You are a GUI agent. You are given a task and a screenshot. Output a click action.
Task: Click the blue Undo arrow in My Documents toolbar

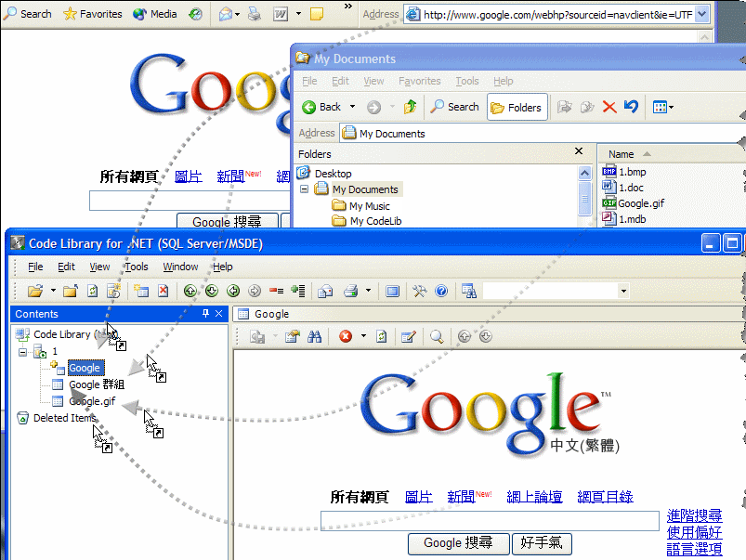coord(631,107)
